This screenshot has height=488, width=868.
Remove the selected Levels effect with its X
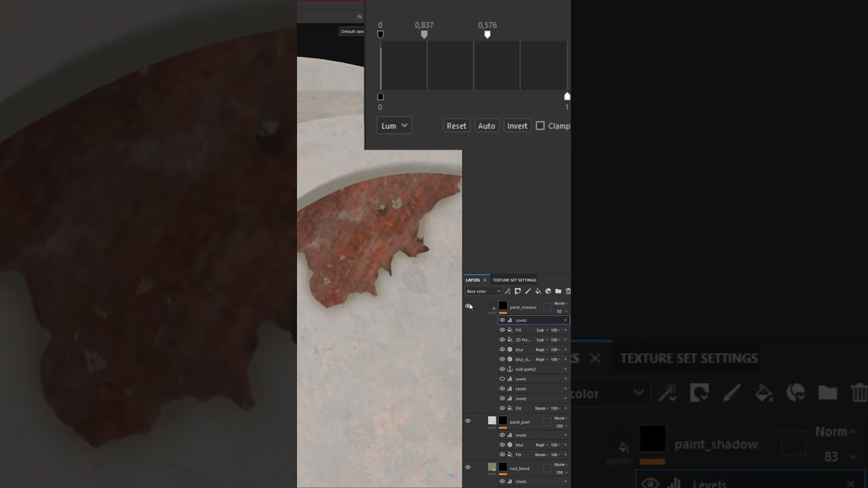566,320
